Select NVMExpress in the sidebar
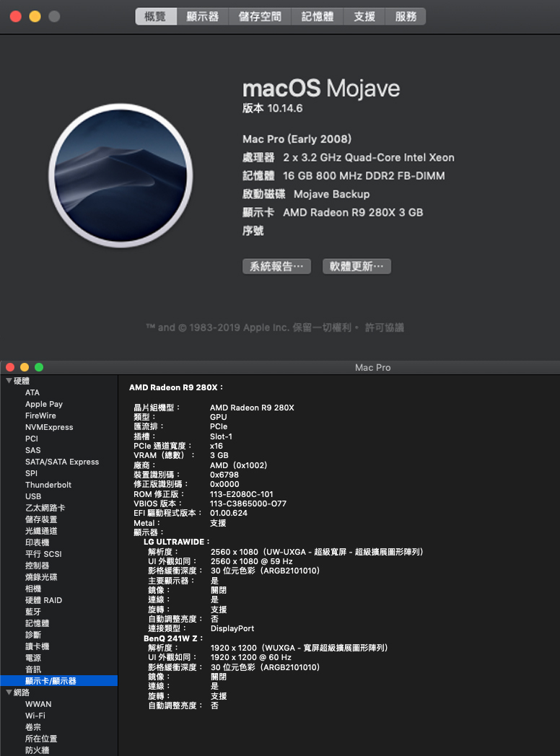 [x=49, y=427]
